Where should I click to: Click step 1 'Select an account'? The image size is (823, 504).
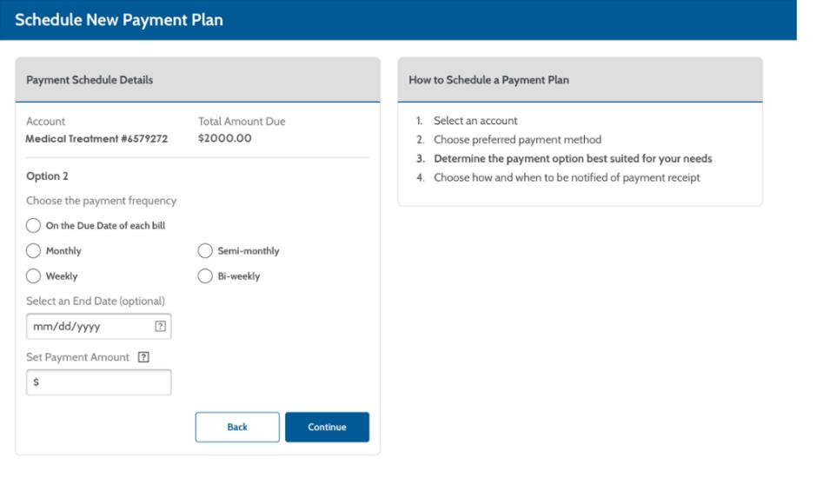[x=475, y=121]
